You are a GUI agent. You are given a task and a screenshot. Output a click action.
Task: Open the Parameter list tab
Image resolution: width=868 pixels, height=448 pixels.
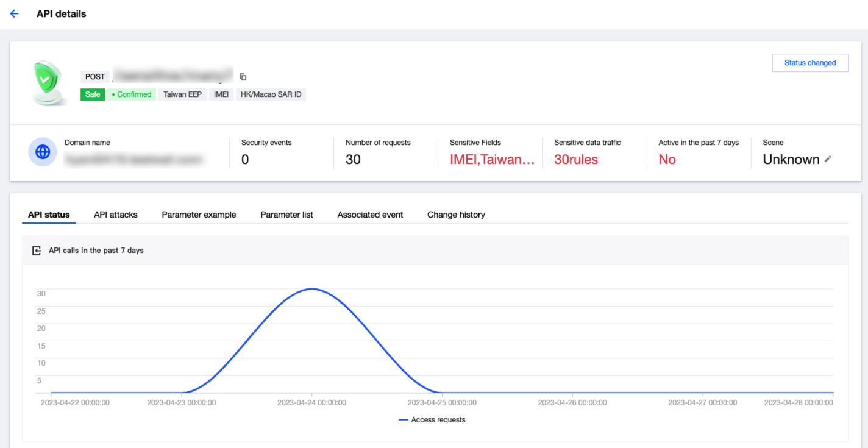(x=286, y=215)
